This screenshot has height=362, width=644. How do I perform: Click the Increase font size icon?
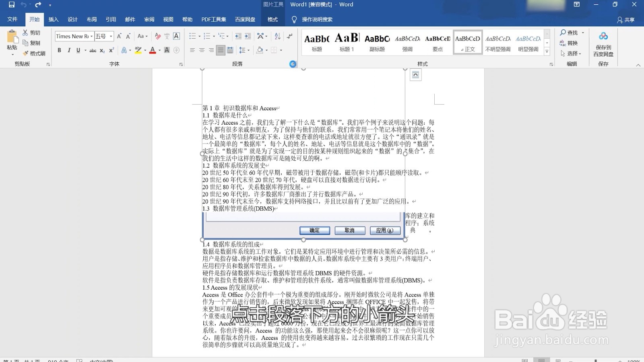coord(119,36)
